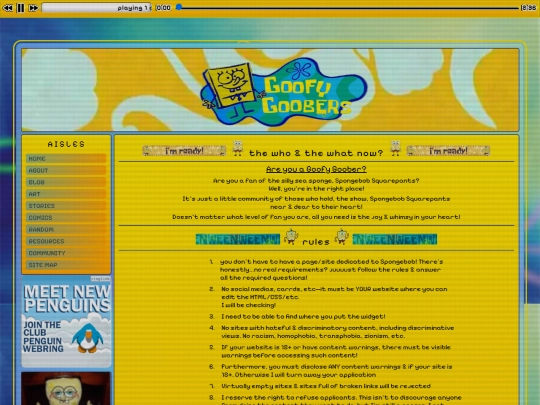Open the ABOUT aisle link

pos(66,170)
